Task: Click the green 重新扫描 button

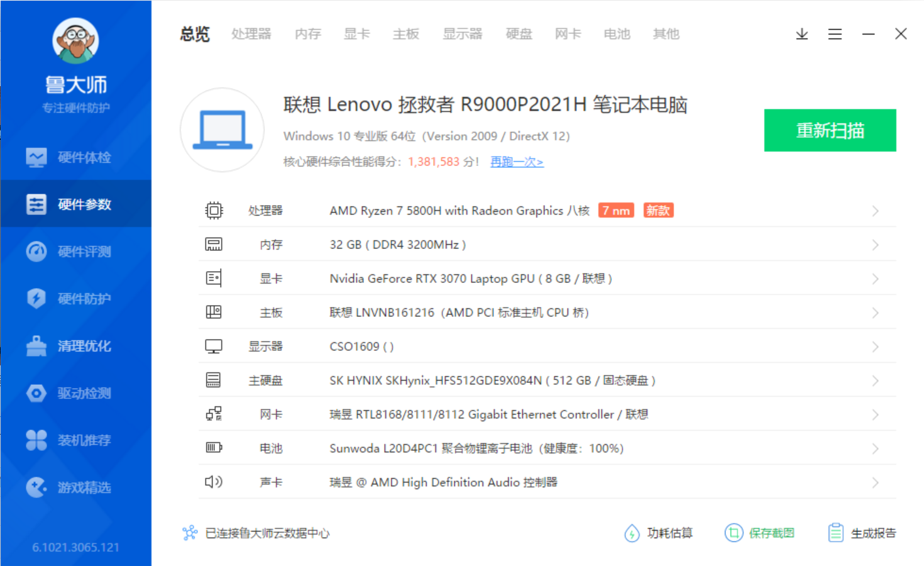Action: pyautogui.click(x=830, y=130)
